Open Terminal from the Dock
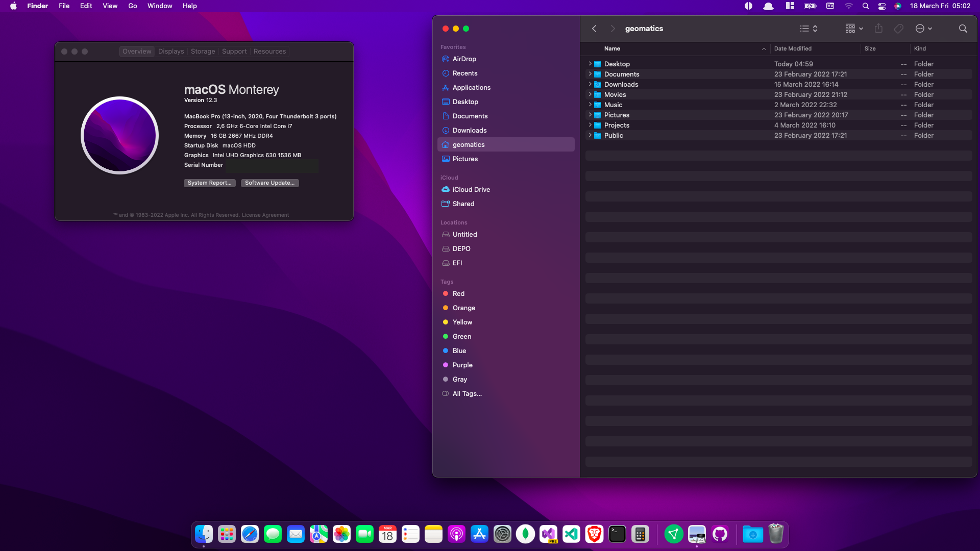The height and width of the screenshot is (551, 980). coord(617,534)
